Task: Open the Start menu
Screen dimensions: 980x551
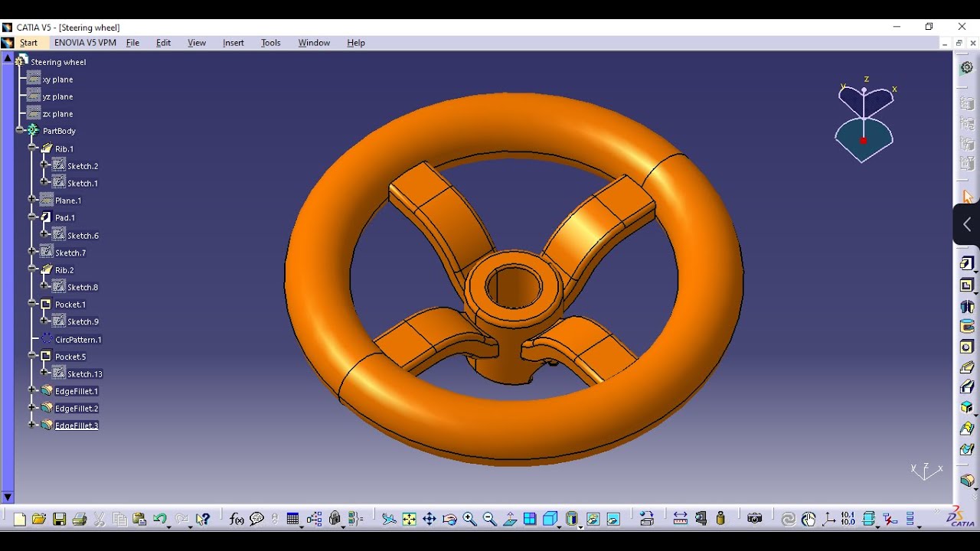Action: tap(29, 43)
